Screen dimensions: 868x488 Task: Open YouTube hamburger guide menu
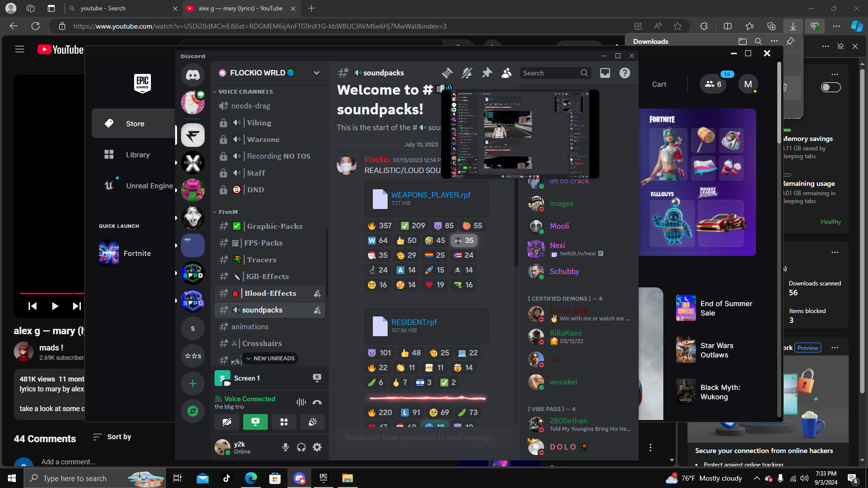tap(20, 49)
